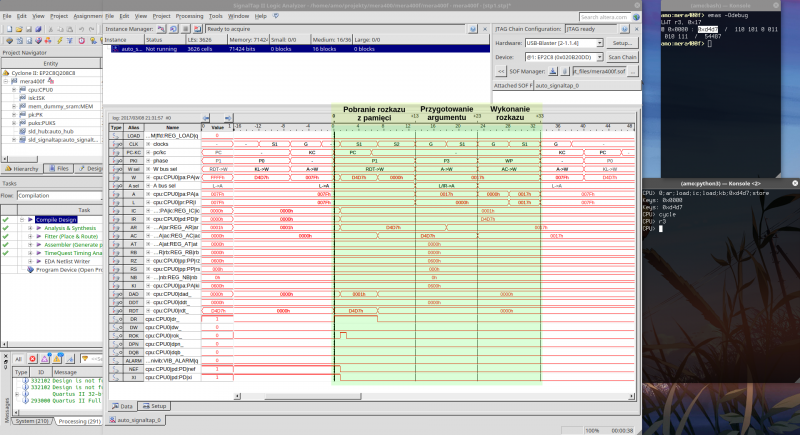Screen dimensions: 800x435
Task: Click the Scan Chain button
Action: [x=622, y=57]
